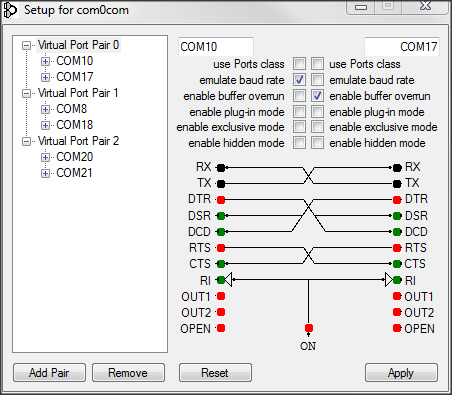The width and height of the screenshot is (452, 395).
Task: Select the right OUT1 red pin
Action: click(397, 296)
